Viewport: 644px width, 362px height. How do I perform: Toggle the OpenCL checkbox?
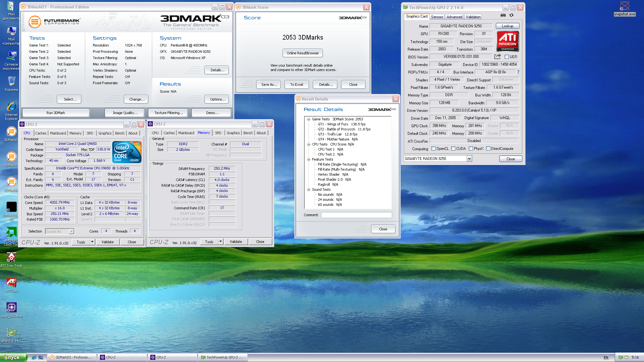[x=433, y=149]
